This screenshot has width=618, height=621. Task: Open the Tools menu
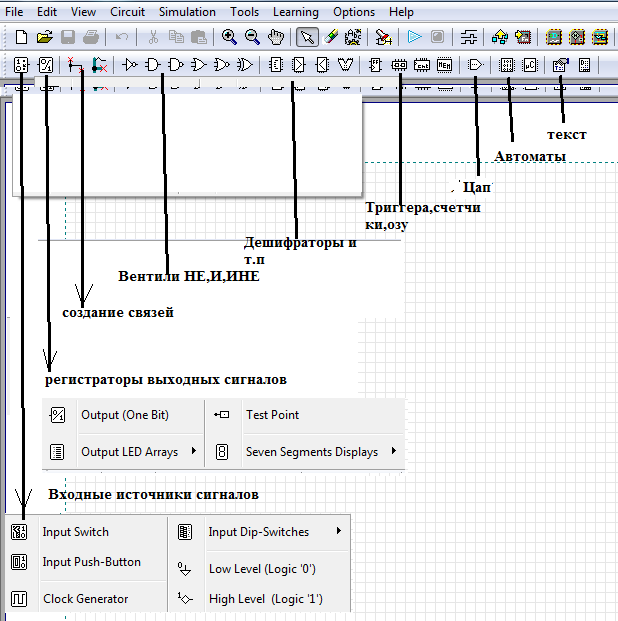(244, 12)
